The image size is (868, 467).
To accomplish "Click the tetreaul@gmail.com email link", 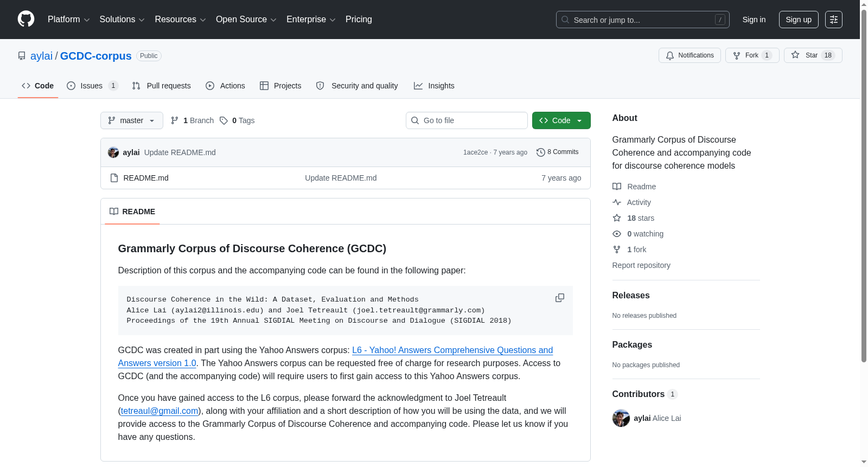I will 159,411.
